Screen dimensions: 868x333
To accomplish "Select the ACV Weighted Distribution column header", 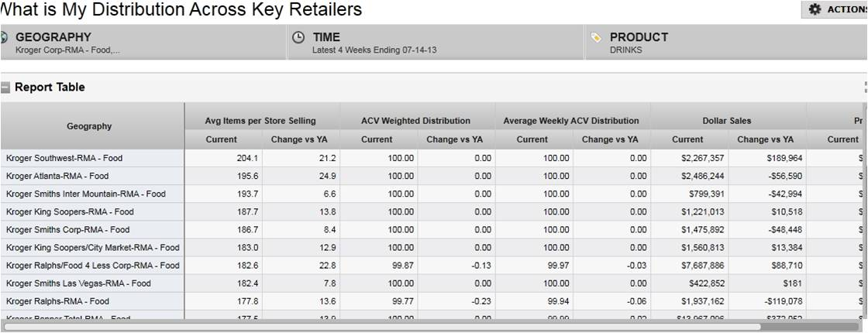I will (415, 120).
